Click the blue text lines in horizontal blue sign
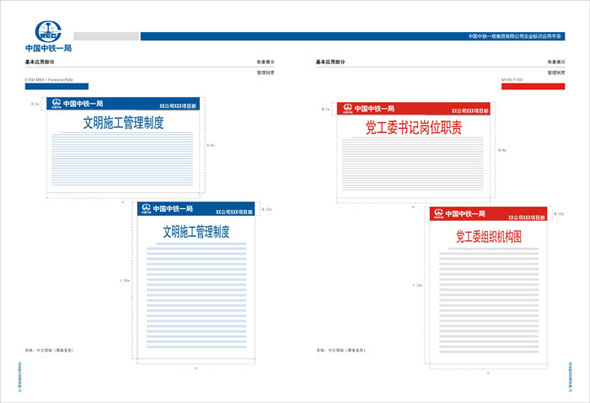The image size is (590, 403). pyautogui.click(x=122, y=159)
